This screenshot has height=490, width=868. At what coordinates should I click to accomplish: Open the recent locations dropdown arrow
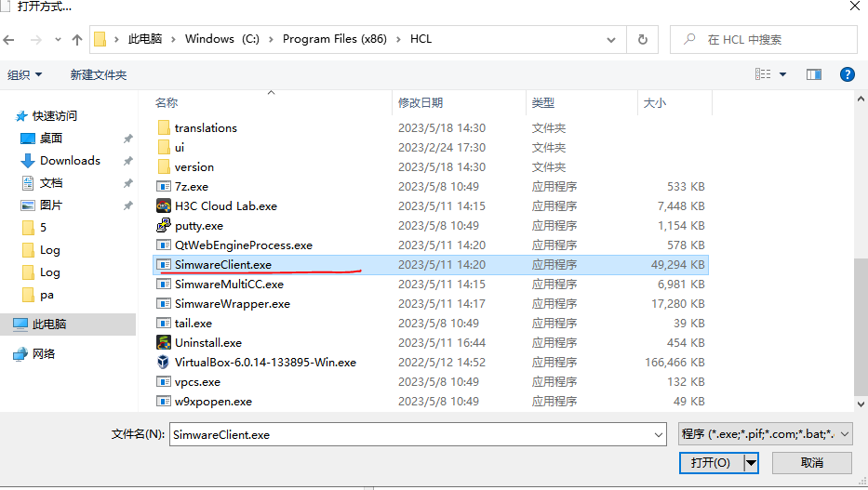click(58, 40)
